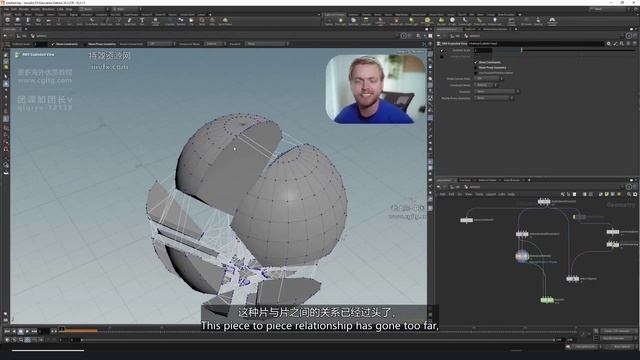Open parameter pane gear menu
The height and width of the screenshot is (360, 640).
pyautogui.click(x=608, y=43)
